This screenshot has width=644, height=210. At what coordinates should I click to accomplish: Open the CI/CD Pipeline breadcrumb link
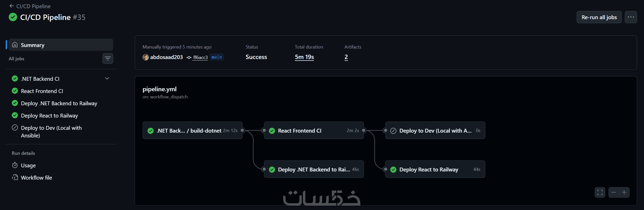point(33,6)
